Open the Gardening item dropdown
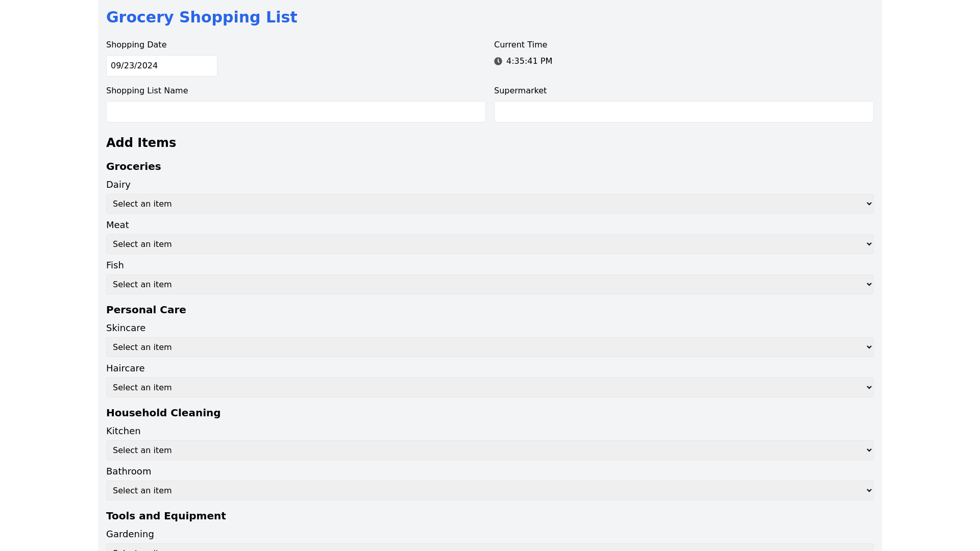Image resolution: width=980 pixels, height=551 pixels. pyautogui.click(x=489, y=547)
